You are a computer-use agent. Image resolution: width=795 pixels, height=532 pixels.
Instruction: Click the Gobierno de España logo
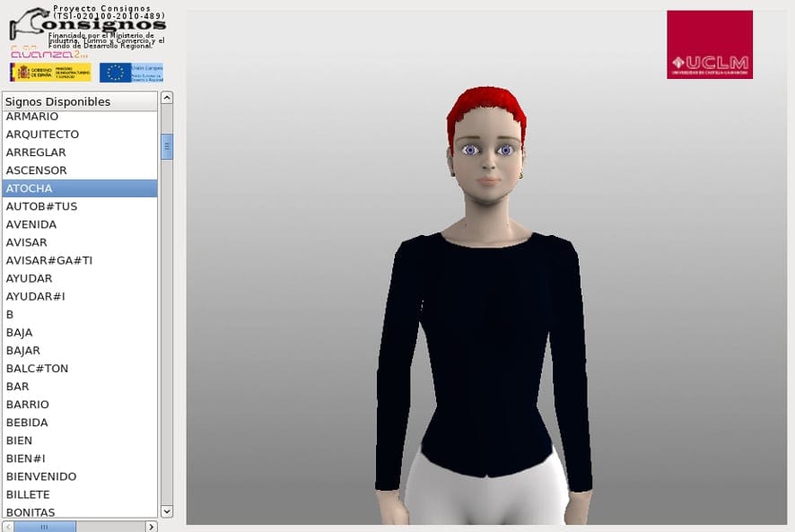point(50,73)
